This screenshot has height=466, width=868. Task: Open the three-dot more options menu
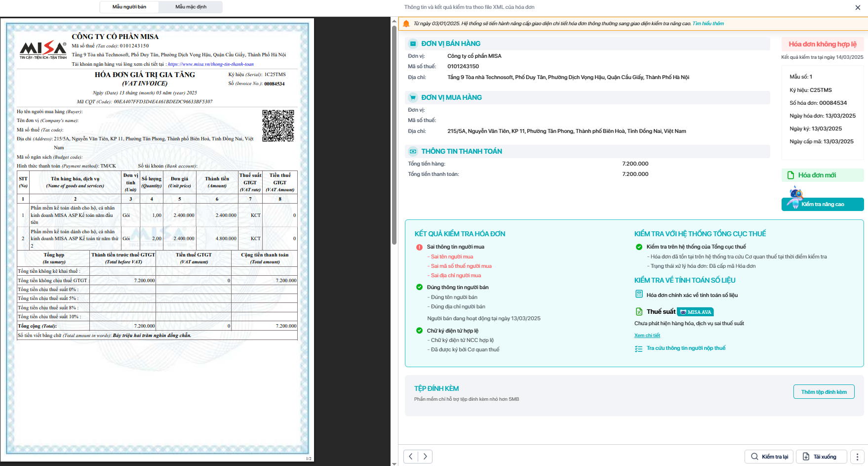(857, 457)
